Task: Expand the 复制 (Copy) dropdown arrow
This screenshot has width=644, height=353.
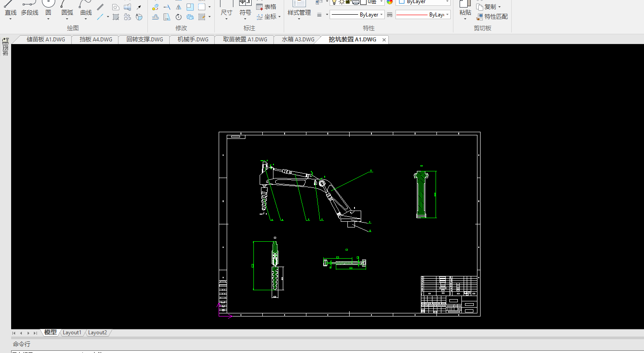Action: (x=499, y=7)
